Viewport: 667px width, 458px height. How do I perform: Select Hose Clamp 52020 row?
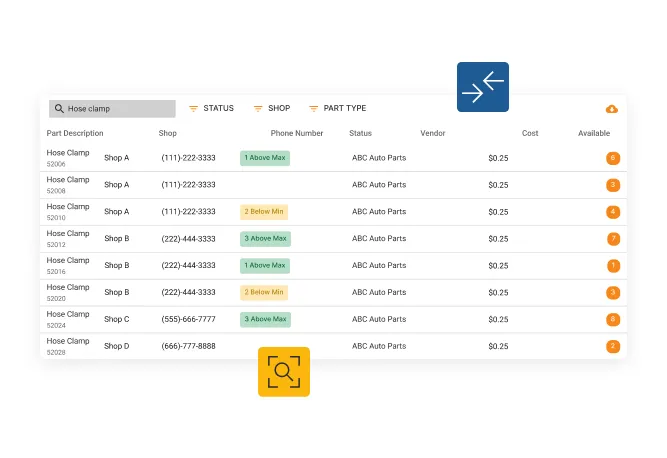pos(333,293)
